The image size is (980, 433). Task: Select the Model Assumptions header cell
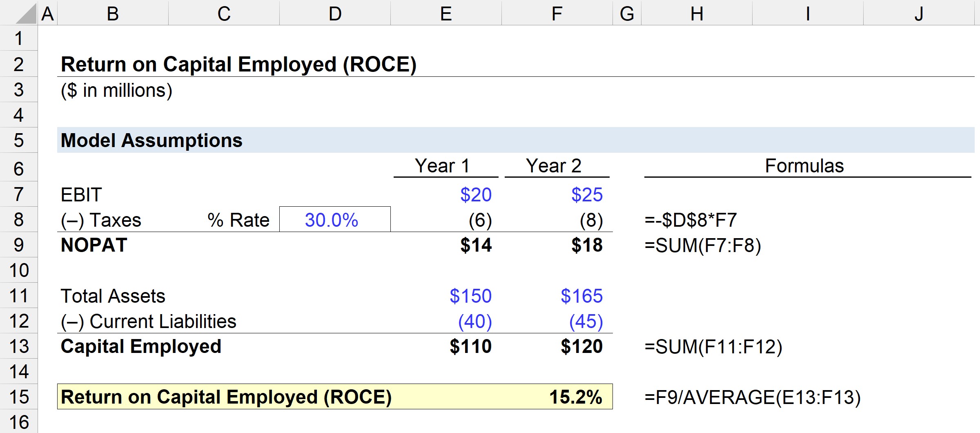[x=151, y=141]
